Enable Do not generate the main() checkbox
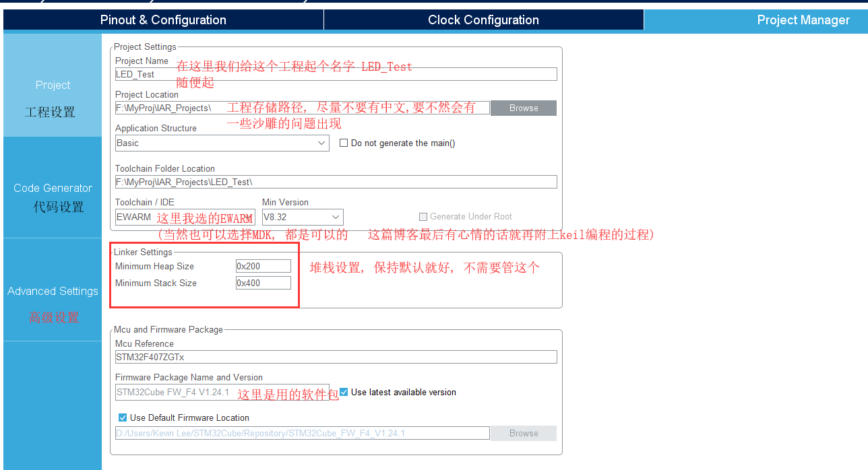The height and width of the screenshot is (470, 868). 344,143
